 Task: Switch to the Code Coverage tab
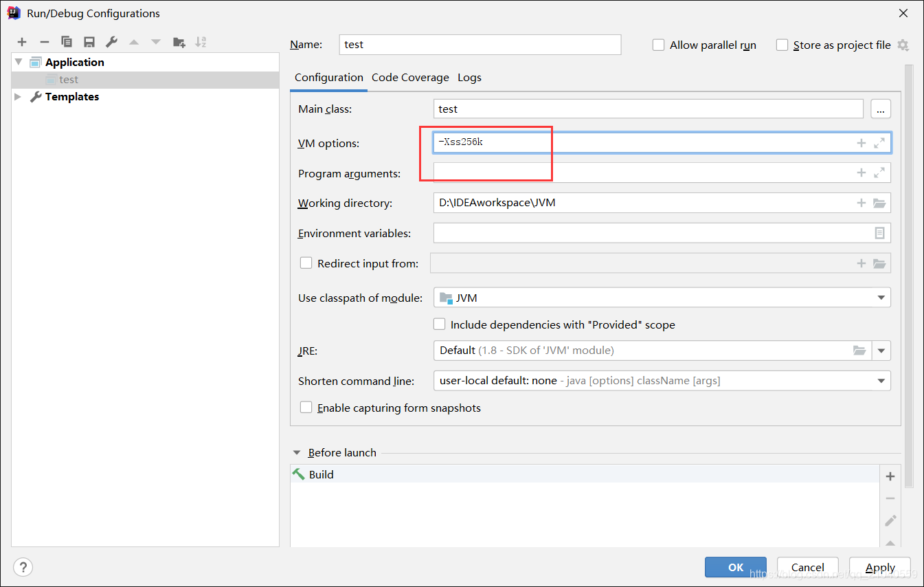point(410,78)
